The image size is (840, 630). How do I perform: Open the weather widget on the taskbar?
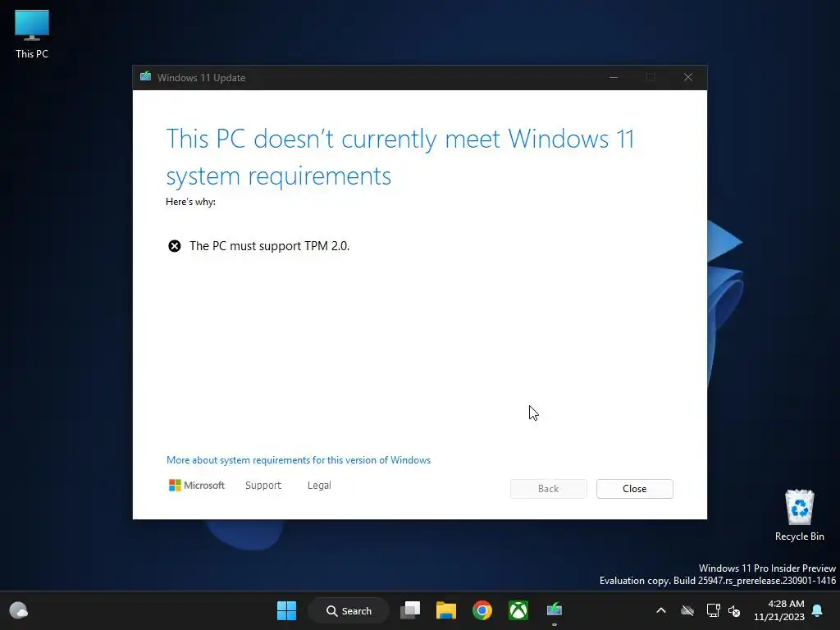(19, 610)
